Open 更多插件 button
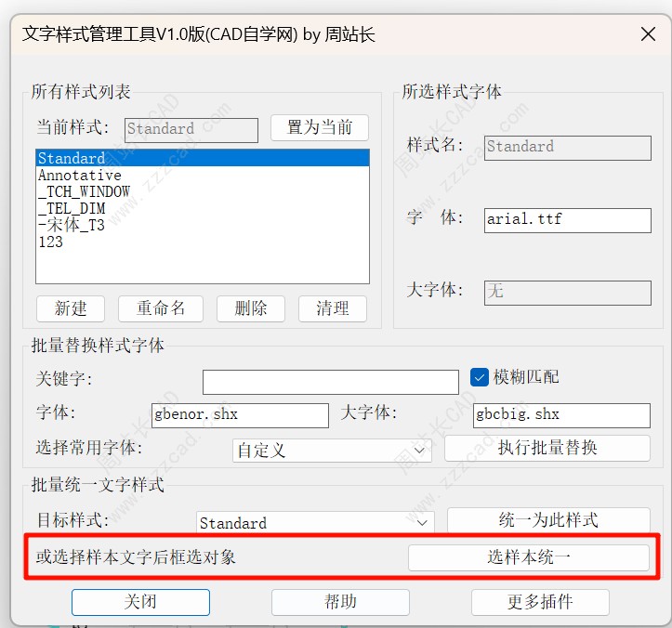The image size is (672, 628). (x=539, y=602)
